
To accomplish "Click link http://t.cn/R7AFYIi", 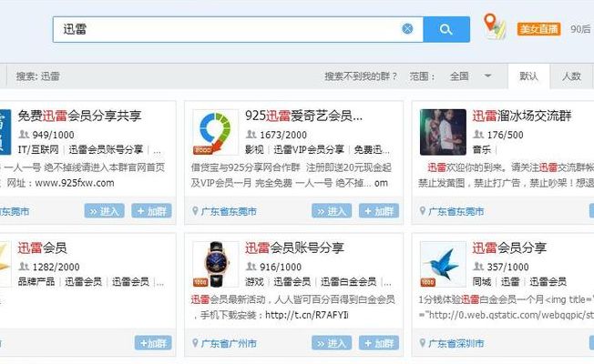I will coord(307,315).
